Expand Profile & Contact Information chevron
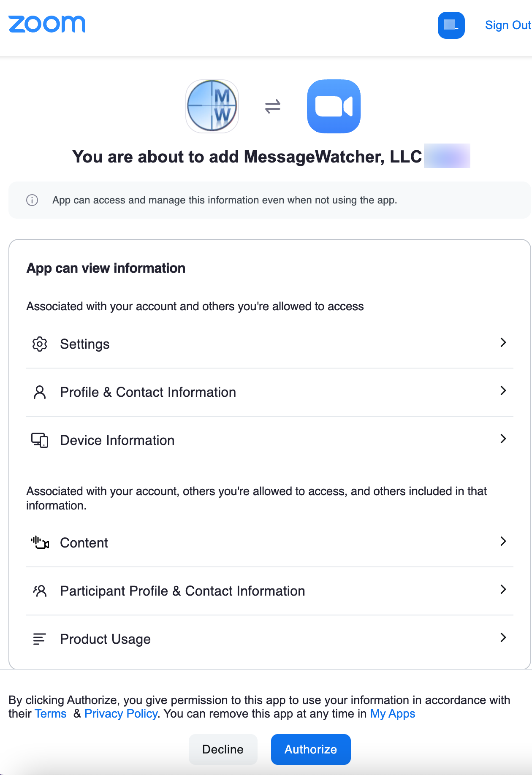This screenshot has width=532, height=775. [503, 390]
